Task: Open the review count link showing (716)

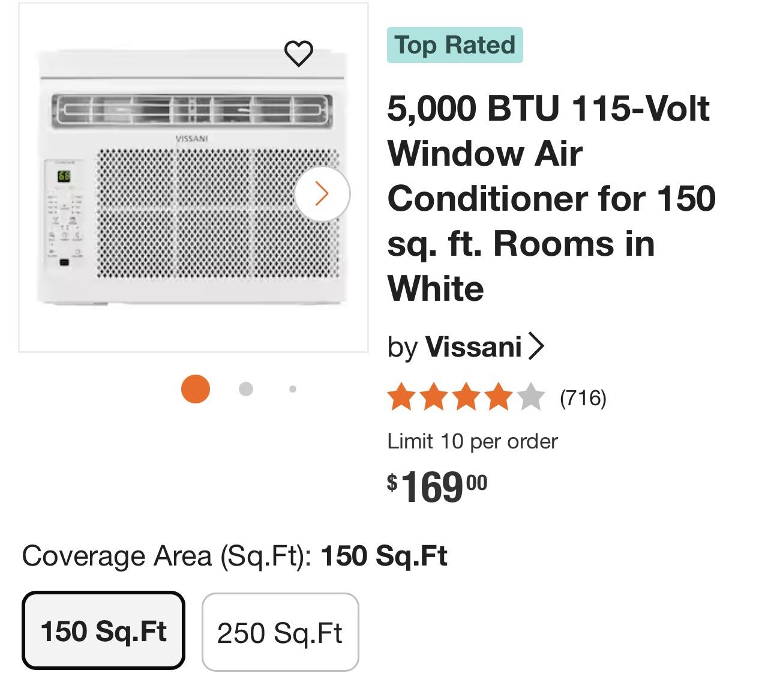Action: (x=583, y=397)
